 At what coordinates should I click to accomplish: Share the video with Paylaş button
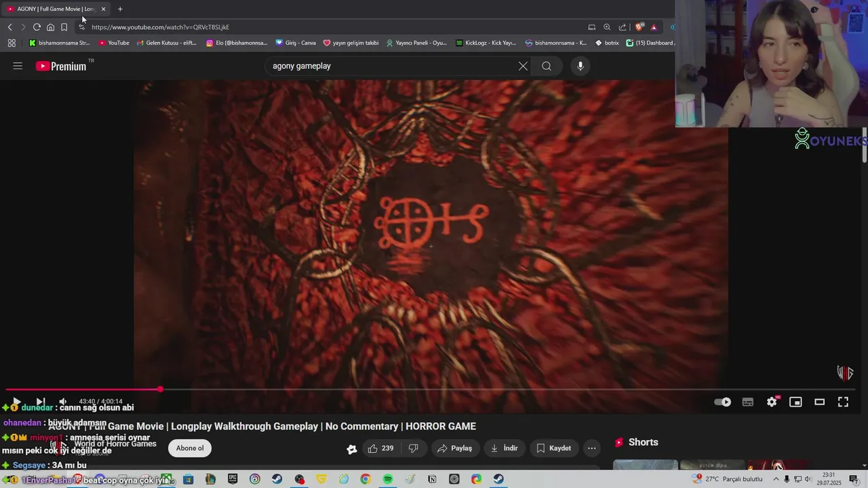click(455, 448)
